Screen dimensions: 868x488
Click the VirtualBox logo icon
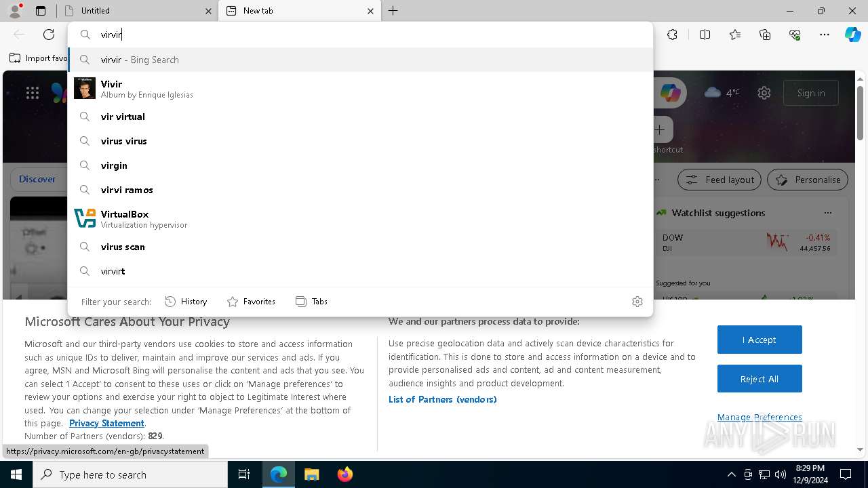[85, 218]
